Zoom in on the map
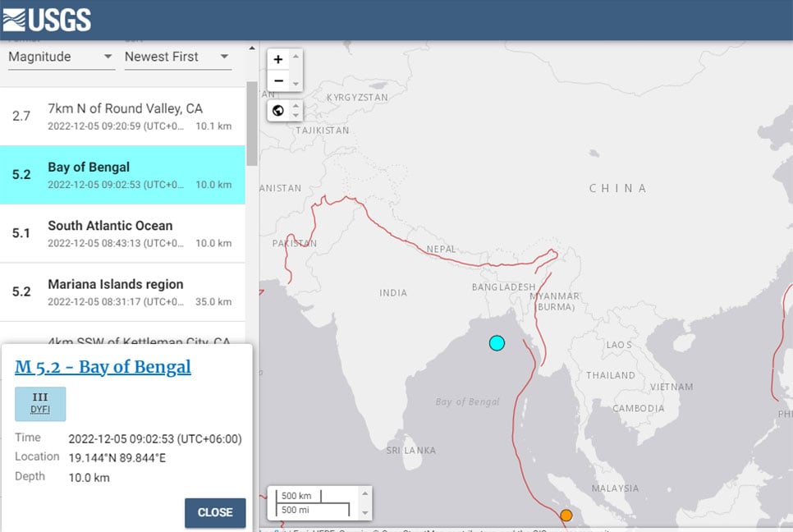793x532 pixels. click(278, 60)
